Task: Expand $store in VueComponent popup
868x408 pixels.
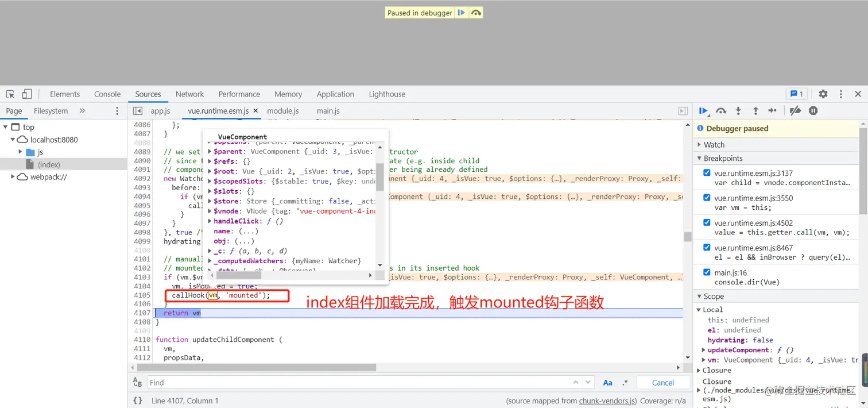Action: click(x=210, y=201)
